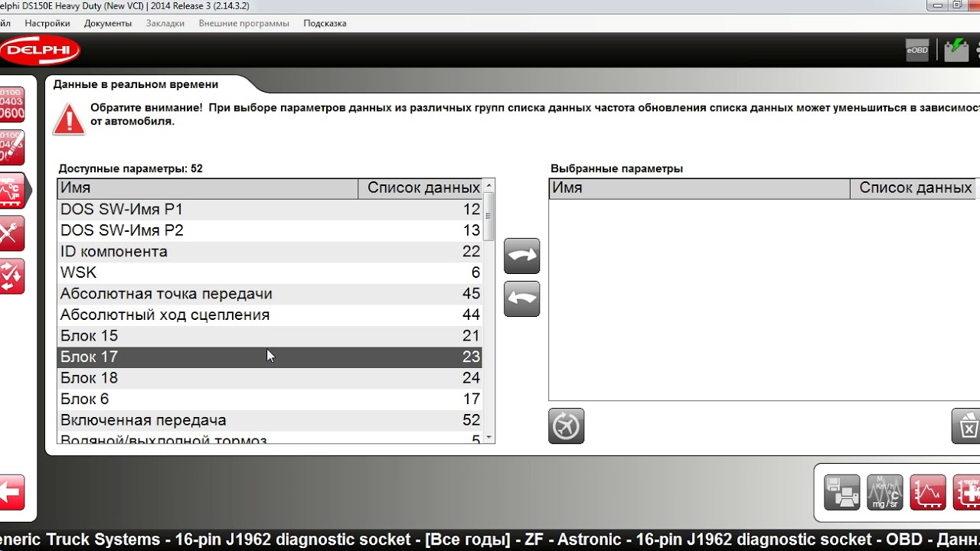Open the adjustments checklist sidebar icon
This screenshot has width=980, height=551.
pyautogui.click(x=12, y=275)
